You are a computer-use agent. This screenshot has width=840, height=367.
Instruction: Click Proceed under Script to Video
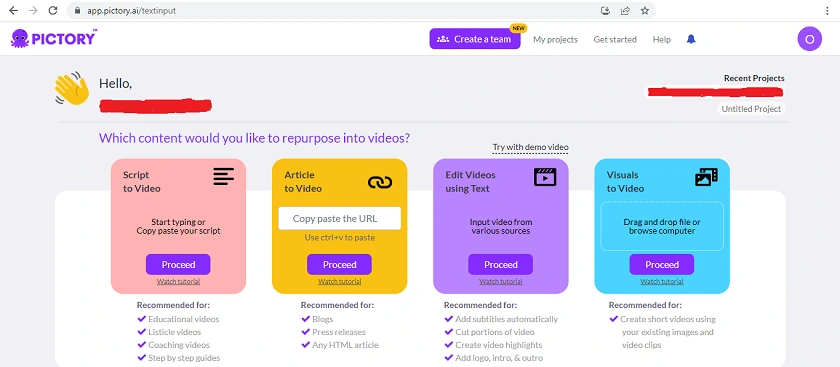pos(178,265)
